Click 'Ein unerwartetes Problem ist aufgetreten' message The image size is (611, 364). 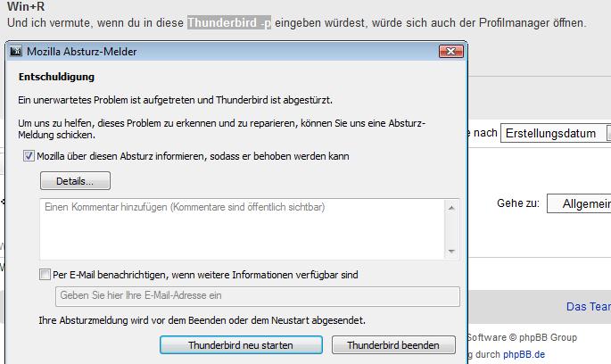pyautogui.click(x=175, y=100)
